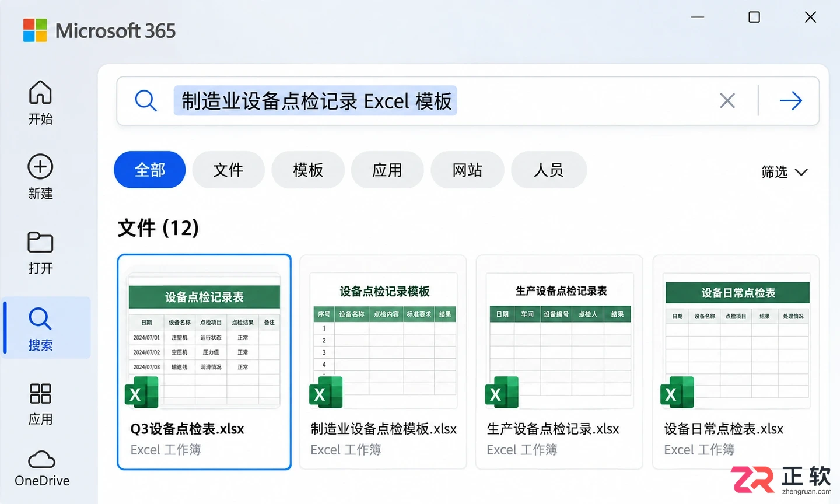Click Excel 工作簿 label under 设备日常点检表.xlsx
This screenshot has width=840, height=504.
coord(699,450)
